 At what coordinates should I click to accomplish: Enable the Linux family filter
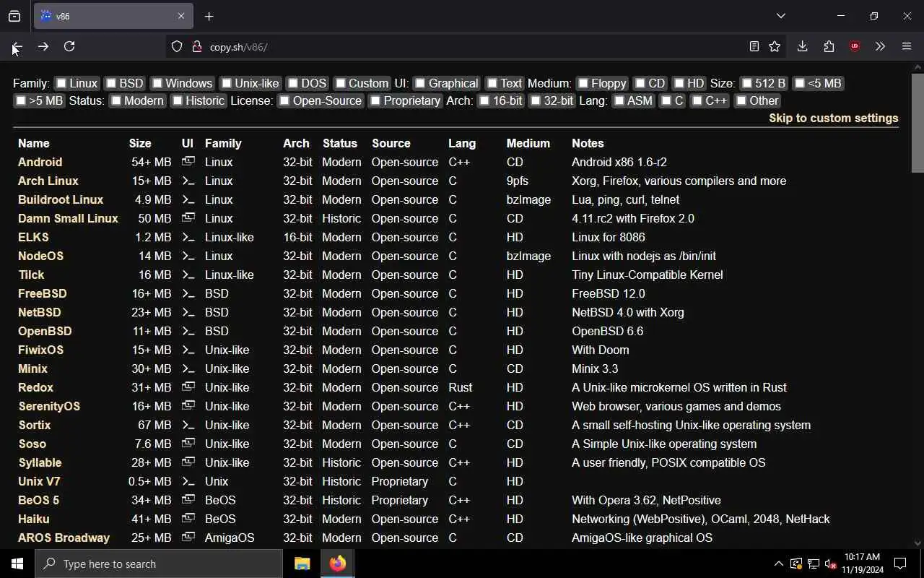[x=61, y=83]
